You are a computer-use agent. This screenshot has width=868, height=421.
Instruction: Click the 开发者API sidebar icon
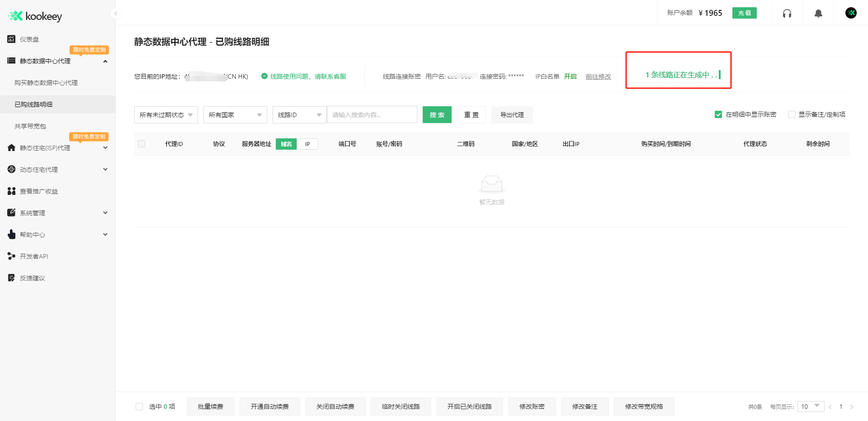(11, 256)
